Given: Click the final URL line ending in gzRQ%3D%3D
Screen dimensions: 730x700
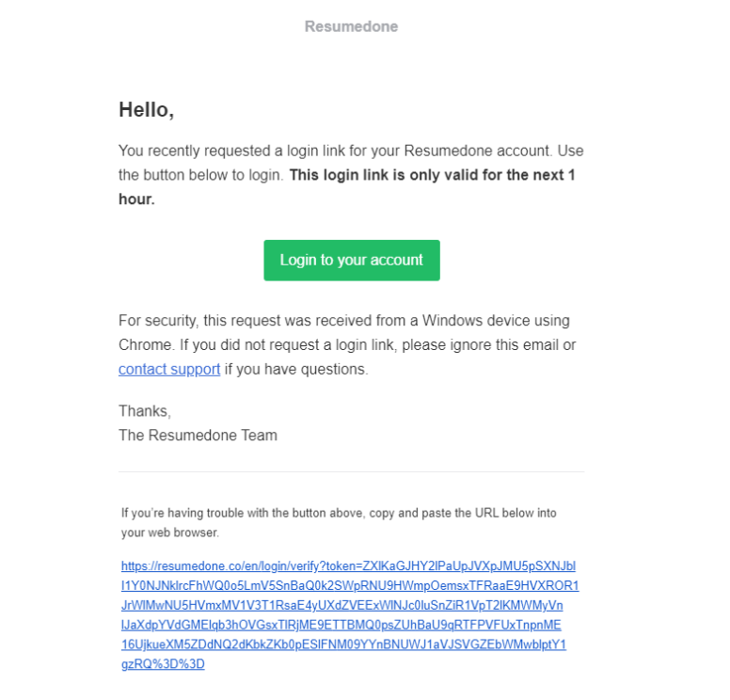Looking at the screenshot, I should click(163, 664).
